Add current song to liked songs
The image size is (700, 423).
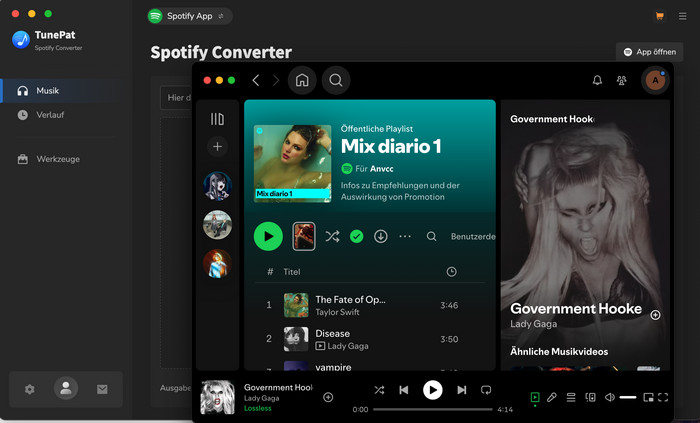coord(328,397)
